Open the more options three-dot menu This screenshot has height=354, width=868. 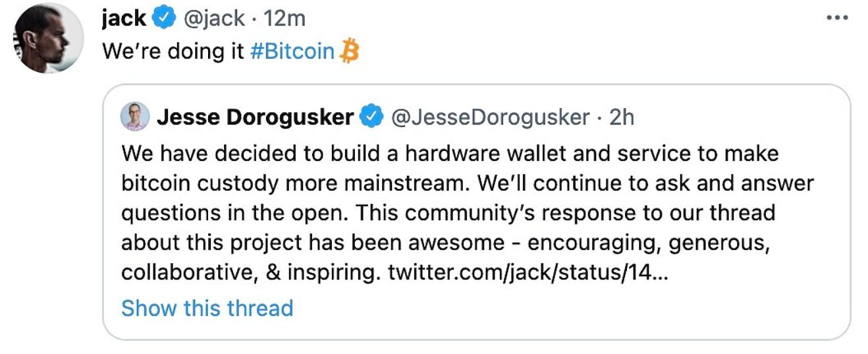[x=836, y=18]
